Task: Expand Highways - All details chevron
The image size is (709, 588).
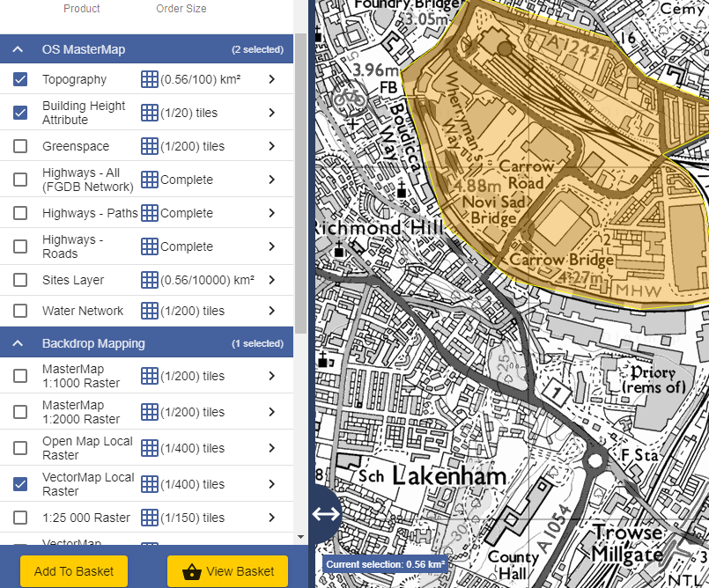Action: pos(272,180)
